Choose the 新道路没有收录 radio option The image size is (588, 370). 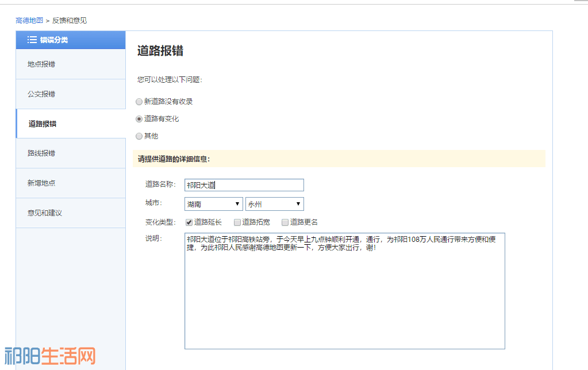click(139, 102)
